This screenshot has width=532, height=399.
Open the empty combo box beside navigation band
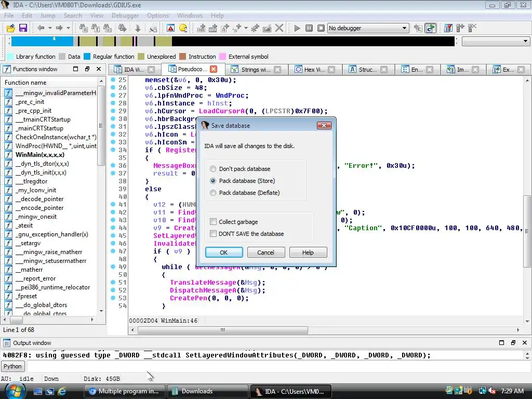click(x=496, y=42)
